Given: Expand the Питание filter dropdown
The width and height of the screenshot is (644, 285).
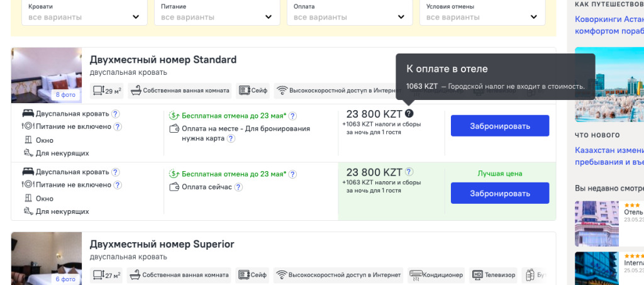Looking at the screenshot, I should 217,13.
